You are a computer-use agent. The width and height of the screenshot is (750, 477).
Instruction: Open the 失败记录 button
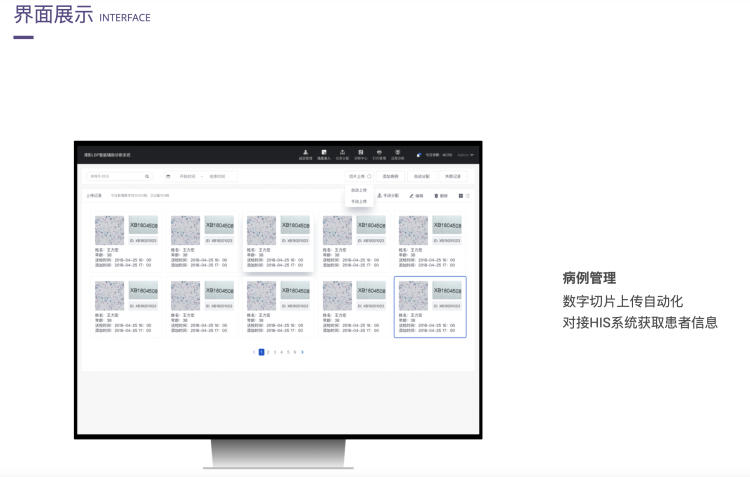(x=453, y=177)
